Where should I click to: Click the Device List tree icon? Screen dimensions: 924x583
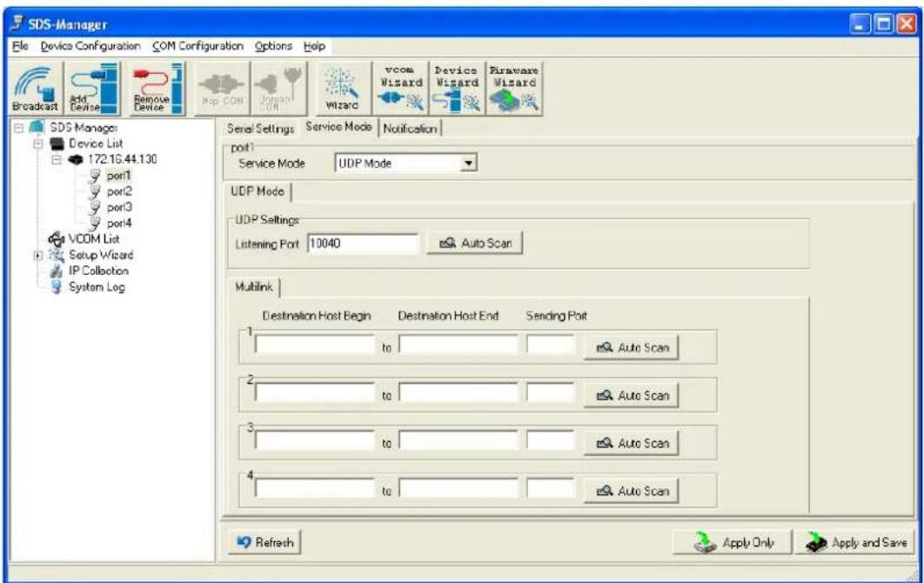tap(57, 144)
